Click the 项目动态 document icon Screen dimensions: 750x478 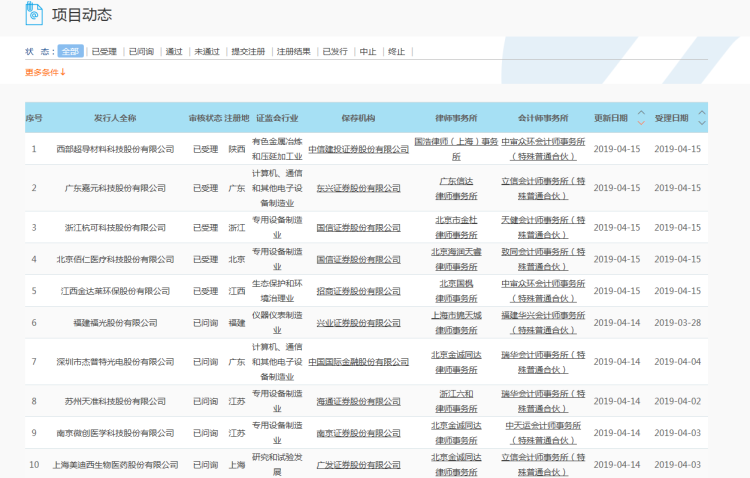tap(34, 13)
